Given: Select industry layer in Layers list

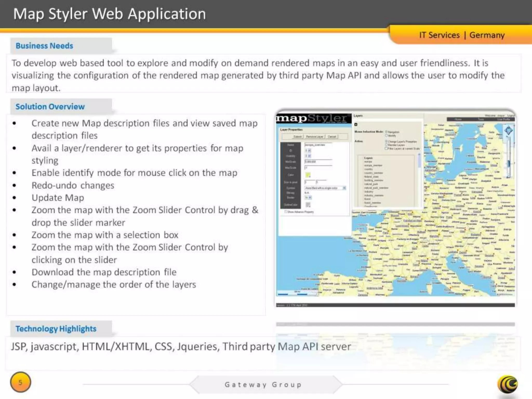Looking at the screenshot, I should (369, 191).
